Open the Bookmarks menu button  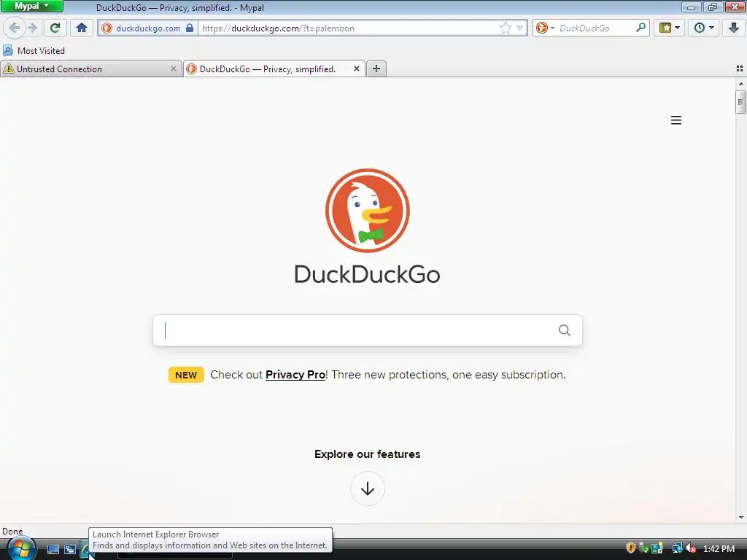(x=670, y=28)
